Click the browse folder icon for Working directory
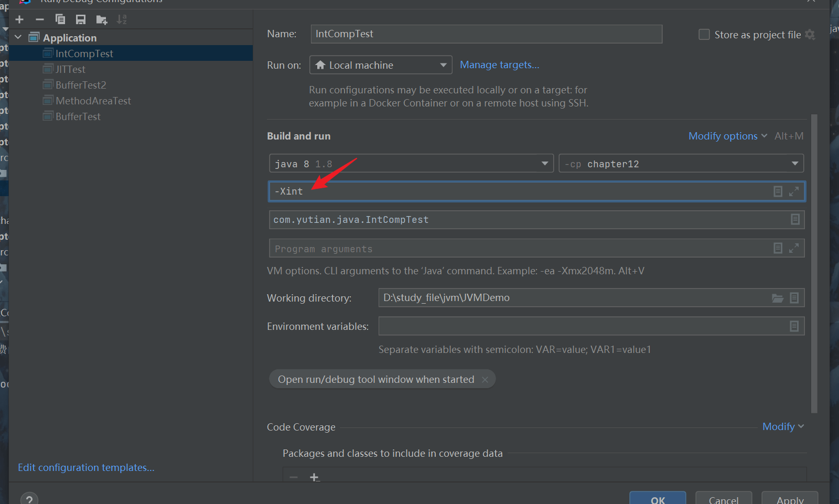Viewport: 839px width, 504px height. (777, 298)
